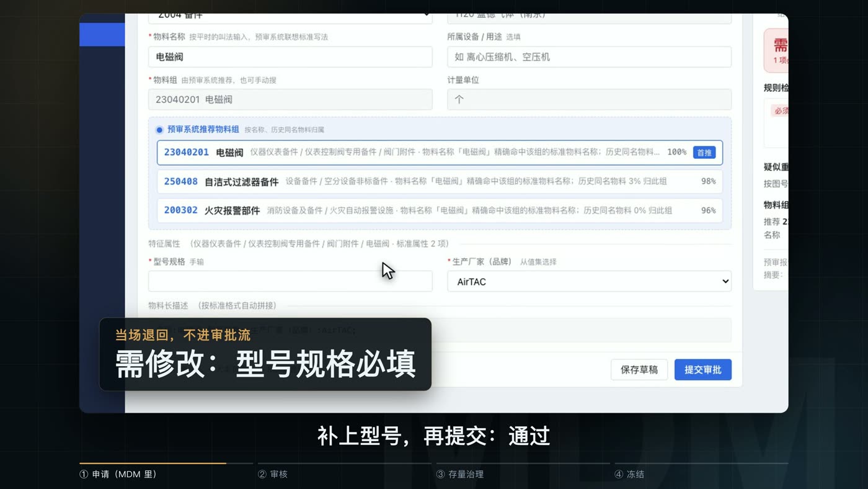This screenshot has height=489, width=868.
Task: Select step ① 申请 (MDM 里) in the progress bar
Action: pyautogui.click(x=118, y=474)
